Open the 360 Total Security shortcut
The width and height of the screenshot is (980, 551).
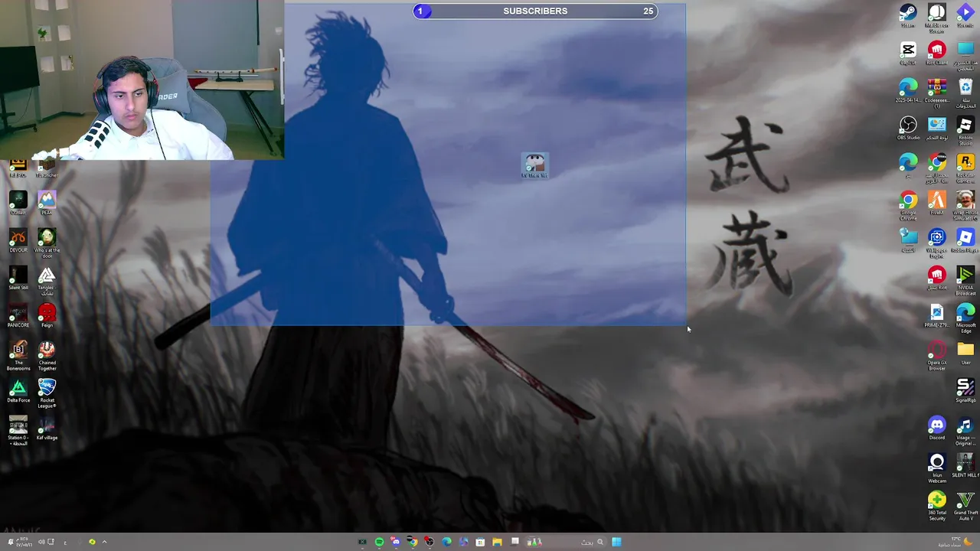(937, 505)
